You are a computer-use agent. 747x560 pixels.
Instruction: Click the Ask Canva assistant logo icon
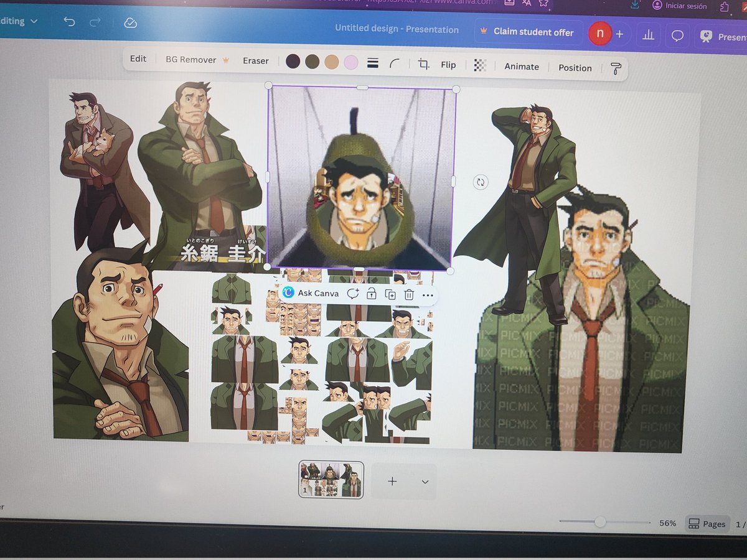pos(288,292)
